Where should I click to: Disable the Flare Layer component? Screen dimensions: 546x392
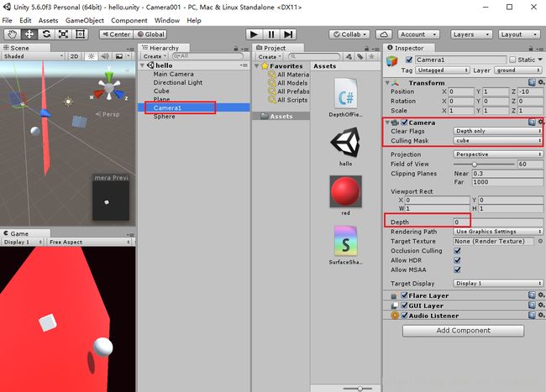coord(404,295)
